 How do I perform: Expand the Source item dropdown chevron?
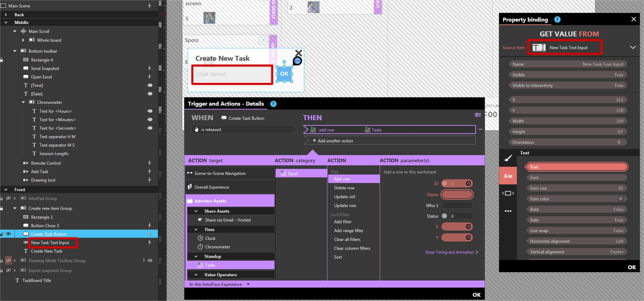[x=633, y=47]
